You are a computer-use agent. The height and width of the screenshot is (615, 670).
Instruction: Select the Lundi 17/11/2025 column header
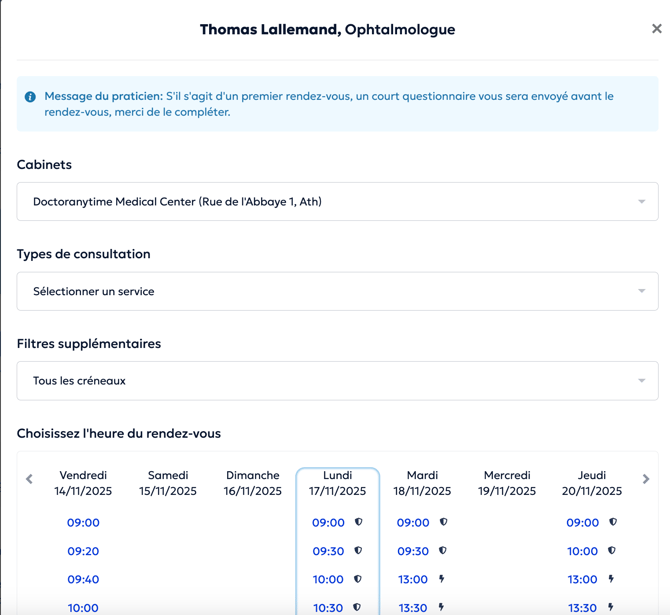[337, 483]
